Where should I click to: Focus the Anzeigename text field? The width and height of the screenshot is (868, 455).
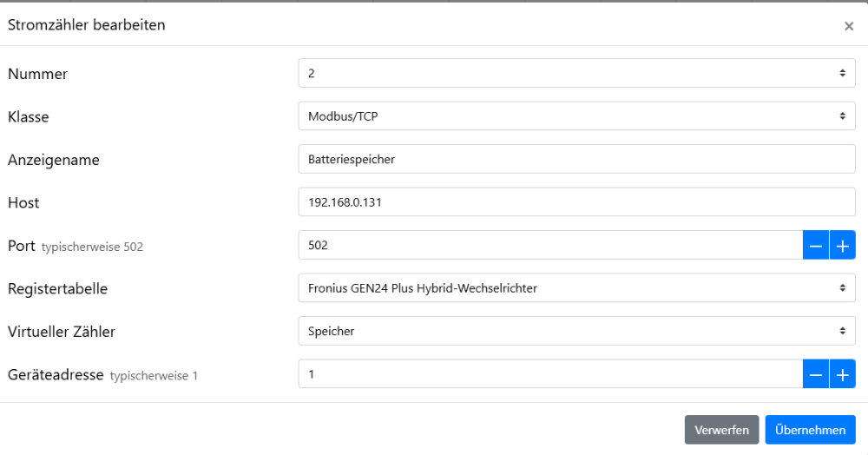coord(576,160)
